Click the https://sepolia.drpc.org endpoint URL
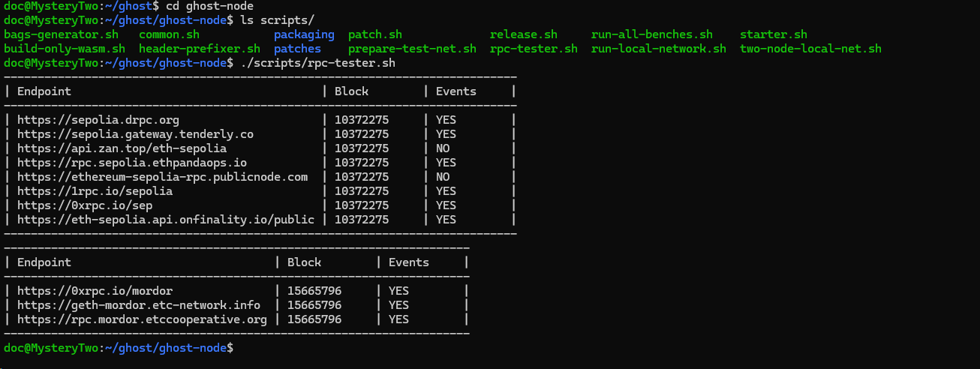Viewport: 980px width, 369px height. (x=98, y=120)
